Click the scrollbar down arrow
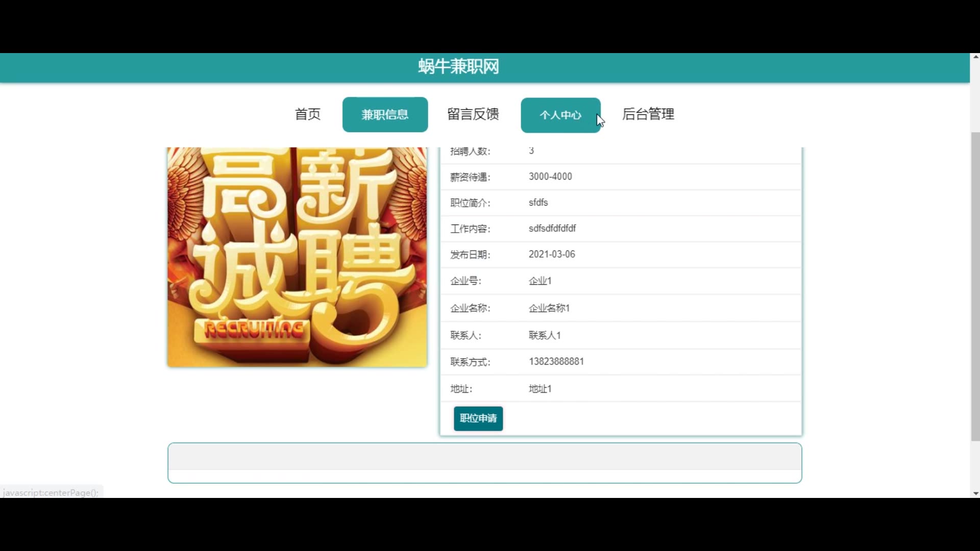980x551 pixels. point(975,493)
